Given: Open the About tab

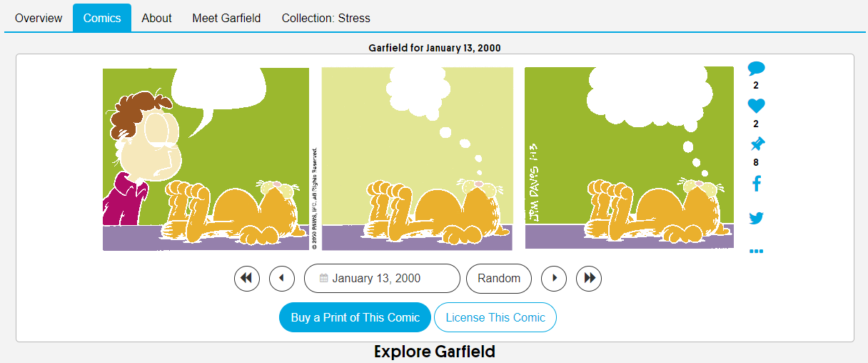Looking at the screenshot, I should pyautogui.click(x=156, y=18).
